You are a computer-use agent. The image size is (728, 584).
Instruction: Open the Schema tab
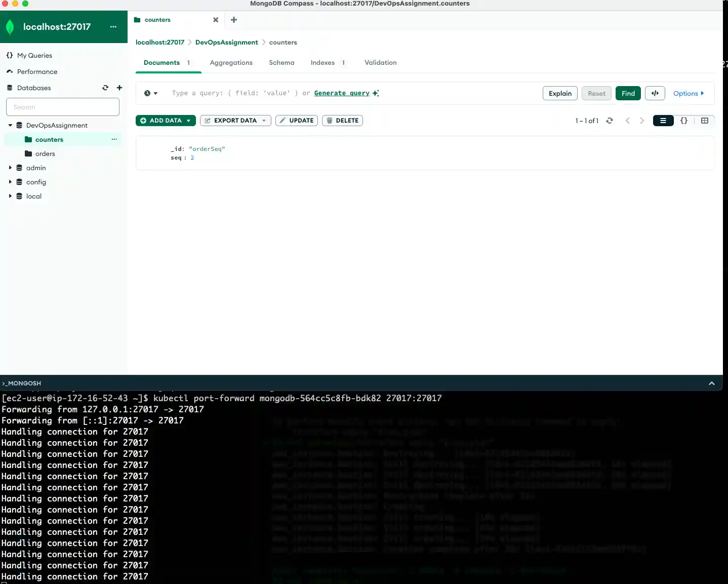pyautogui.click(x=281, y=63)
